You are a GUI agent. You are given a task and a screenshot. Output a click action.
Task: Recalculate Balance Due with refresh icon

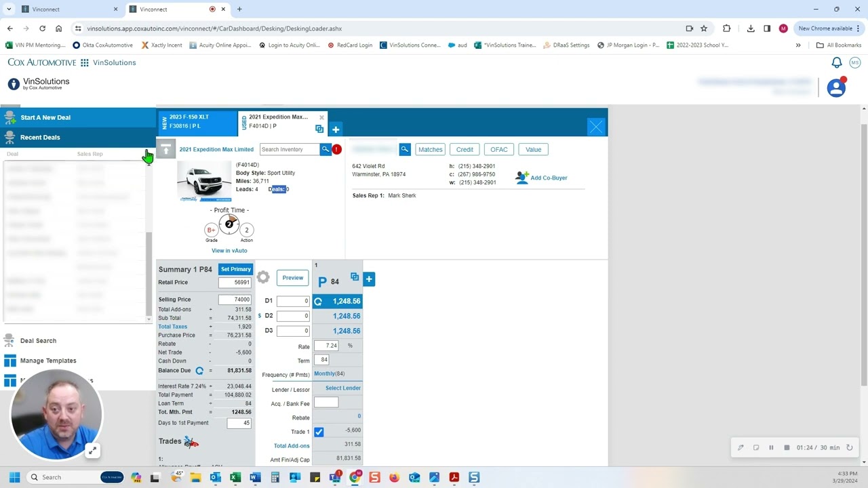click(199, 371)
